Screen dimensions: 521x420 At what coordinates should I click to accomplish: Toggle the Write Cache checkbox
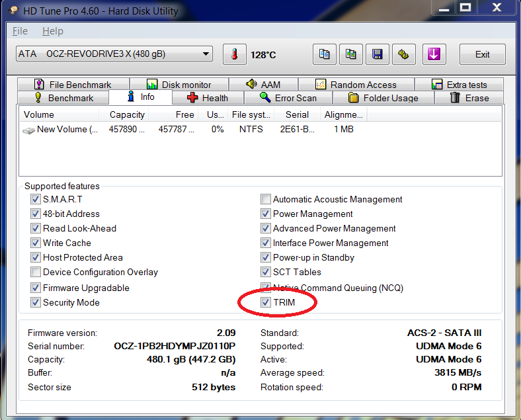(36, 243)
